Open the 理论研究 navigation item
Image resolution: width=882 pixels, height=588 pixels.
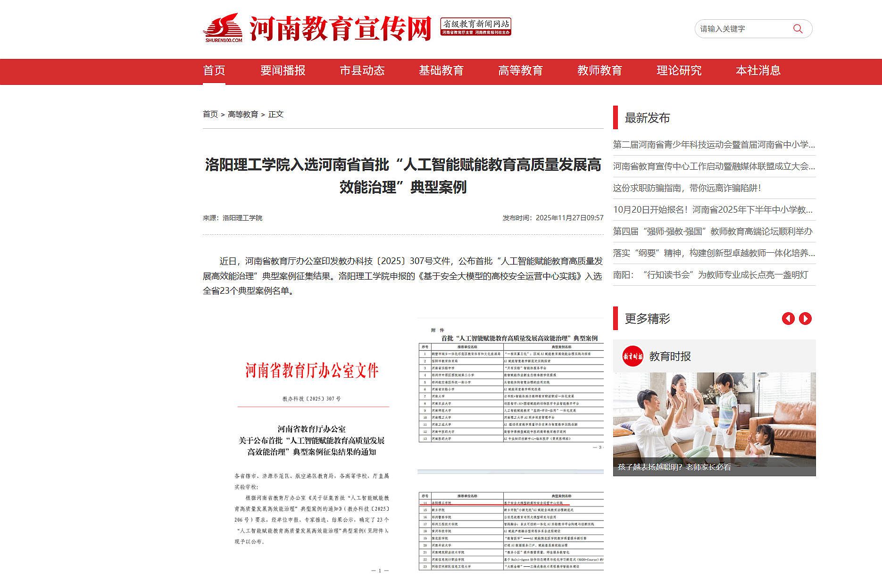[679, 71]
